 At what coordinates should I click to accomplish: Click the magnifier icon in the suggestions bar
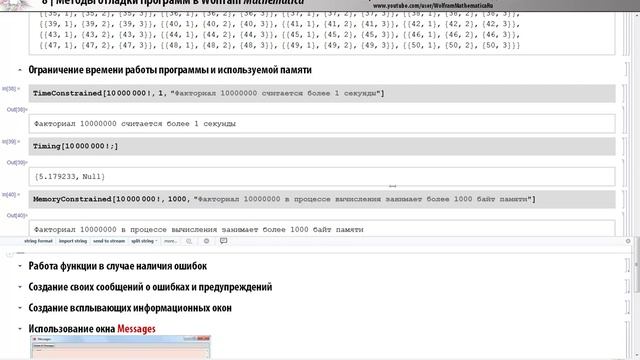pyautogui.click(x=189, y=241)
